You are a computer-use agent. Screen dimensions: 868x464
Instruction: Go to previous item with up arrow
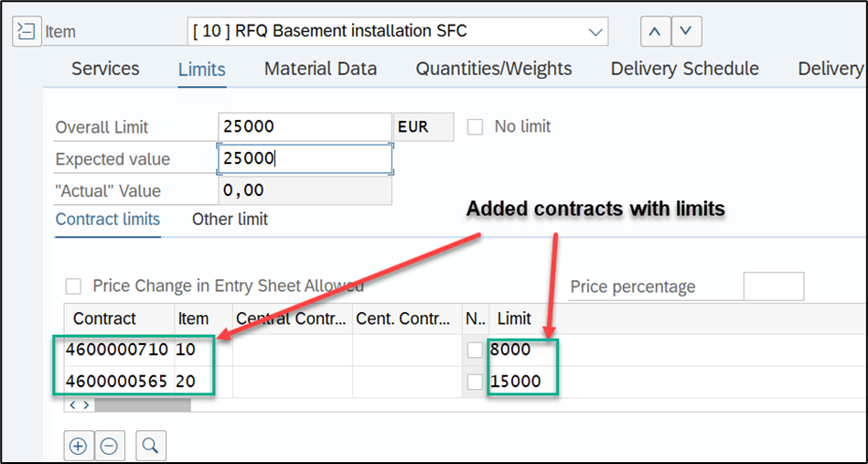(654, 31)
